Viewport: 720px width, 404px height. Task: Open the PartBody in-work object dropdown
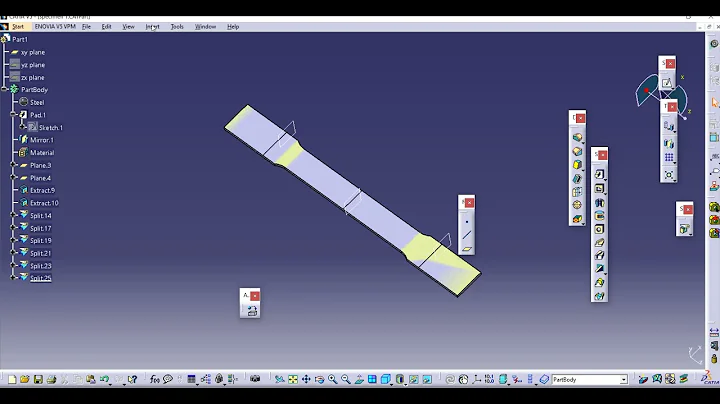[x=624, y=380]
